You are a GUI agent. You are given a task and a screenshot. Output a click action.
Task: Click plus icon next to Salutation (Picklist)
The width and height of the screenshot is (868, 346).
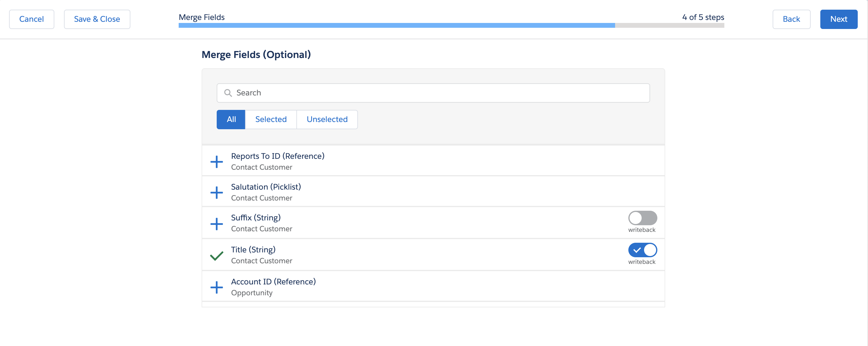click(x=216, y=192)
